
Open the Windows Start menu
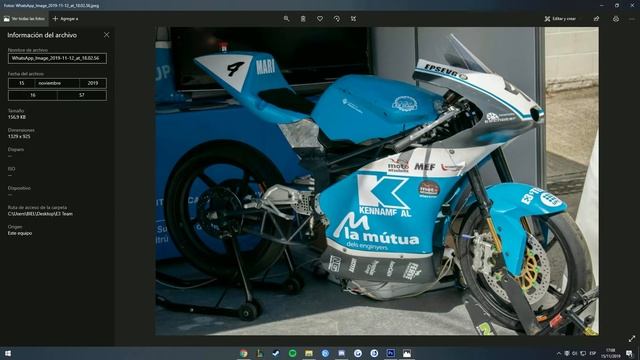coord(7,353)
